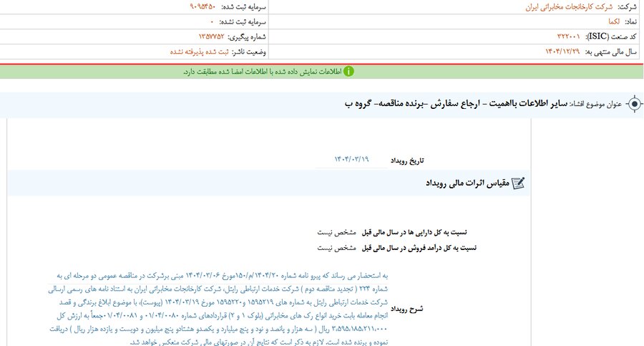
Task: Click the label نسبت به کل درآمد فروش در سال مالی قبل
Action: coord(419,248)
